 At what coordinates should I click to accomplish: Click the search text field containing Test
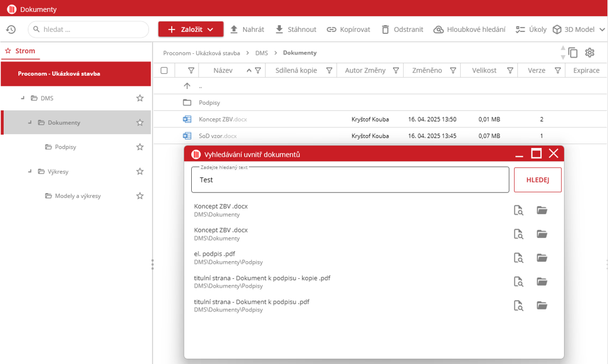(350, 180)
